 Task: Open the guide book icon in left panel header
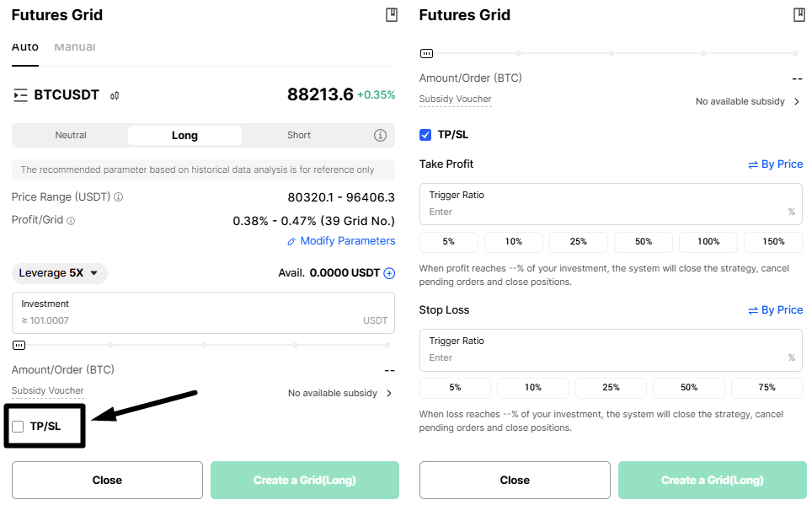(x=391, y=15)
